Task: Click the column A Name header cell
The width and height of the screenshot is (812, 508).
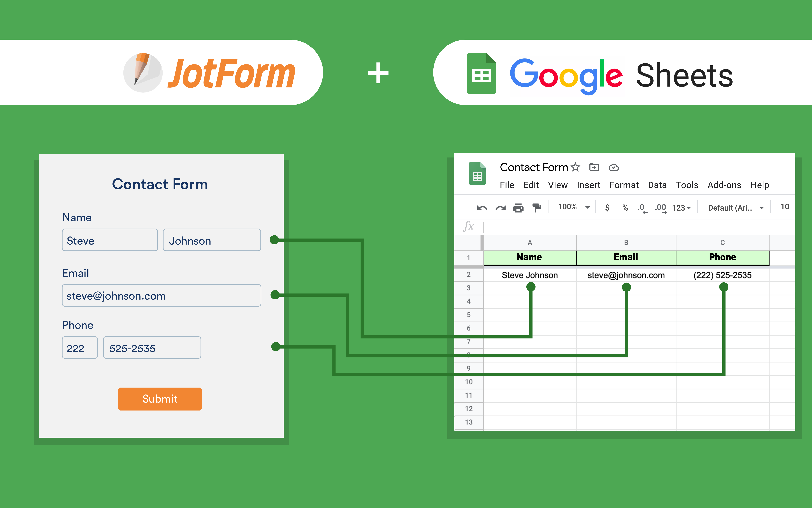Action: (529, 256)
